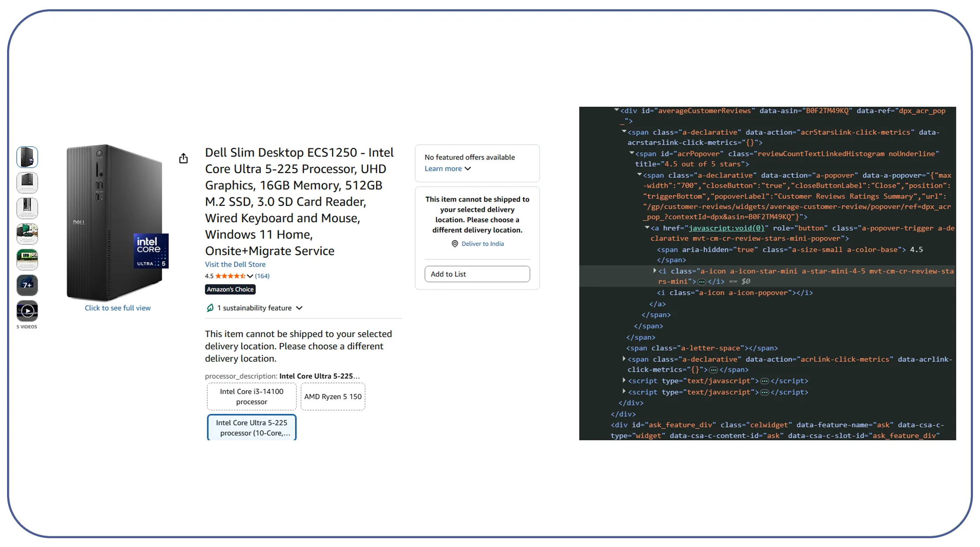
Task: Select the highlighted thumbnail showing the Intel badge
Action: pos(27,157)
